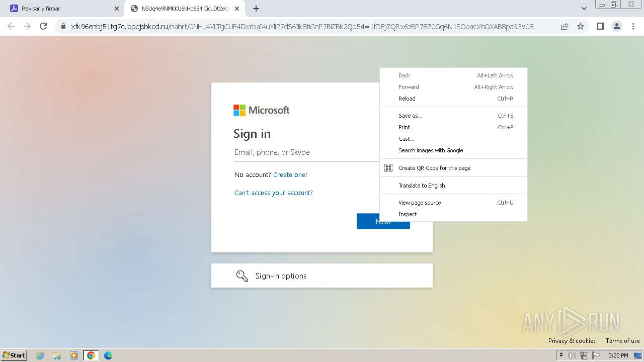Select View page source
Viewport: 644px width, 362px height.
point(453,203)
